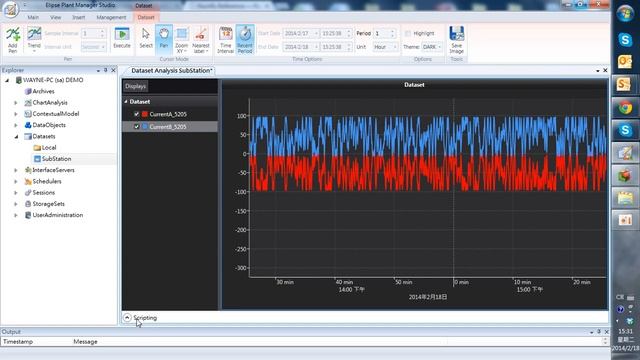Screen dimensions: 640x360
Task: Open Google Chrome from the taskbar
Action: click(625, 108)
